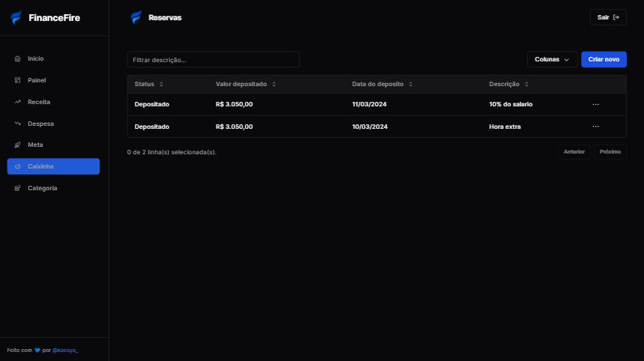Click the Receita trending-up icon

tap(18, 102)
